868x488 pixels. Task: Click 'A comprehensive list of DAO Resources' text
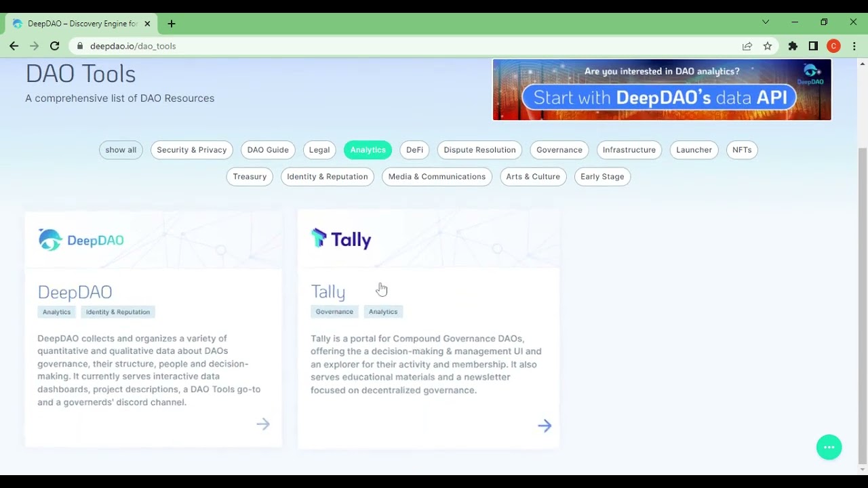click(x=120, y=98)
